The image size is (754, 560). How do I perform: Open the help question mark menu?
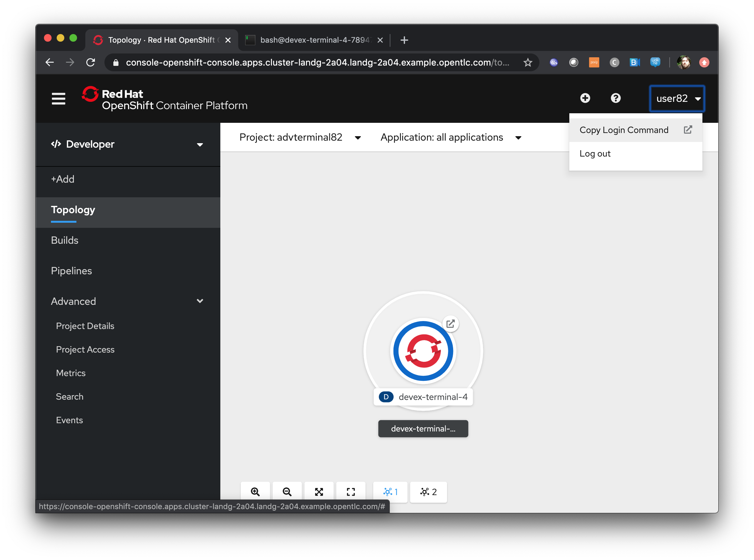pyautogui.click(x=615, y=98)
